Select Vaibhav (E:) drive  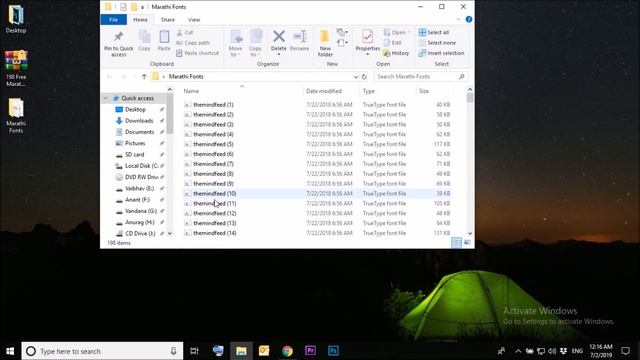[139, 189]
